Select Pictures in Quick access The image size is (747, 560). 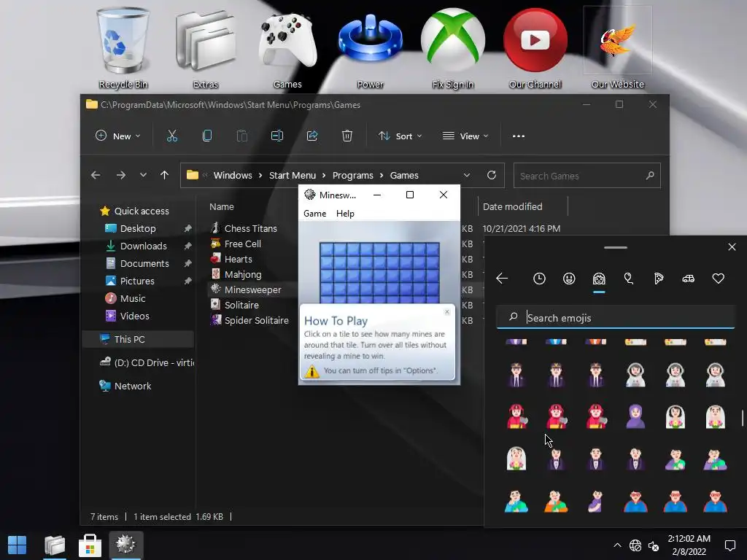tap(136, 281)
